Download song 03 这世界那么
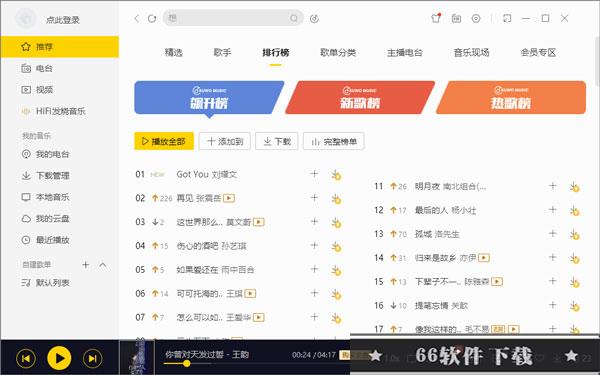 click(336, 223)
